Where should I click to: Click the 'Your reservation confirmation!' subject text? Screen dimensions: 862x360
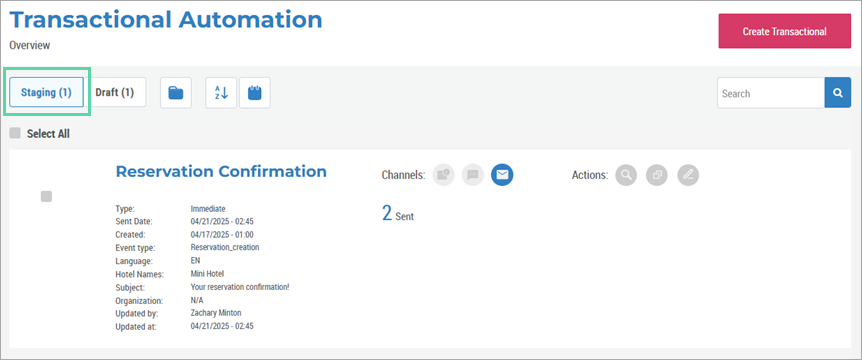coord(240,287)
